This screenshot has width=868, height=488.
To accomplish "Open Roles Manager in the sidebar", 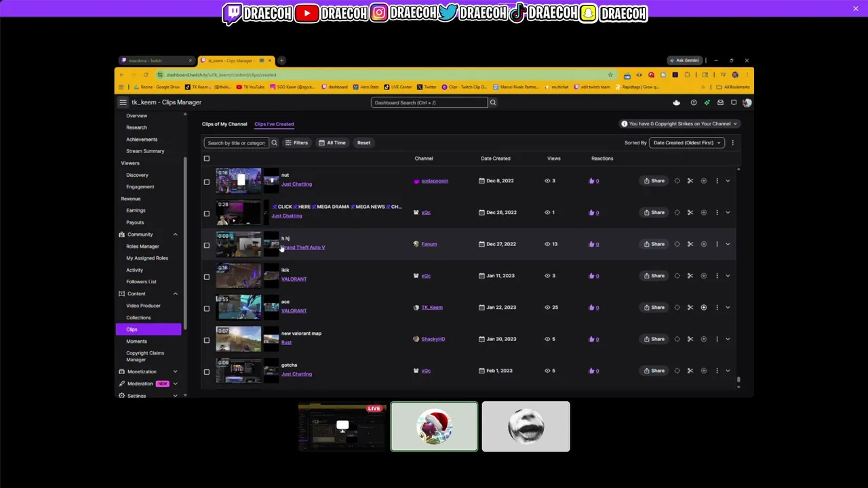I will click(142, 246).
